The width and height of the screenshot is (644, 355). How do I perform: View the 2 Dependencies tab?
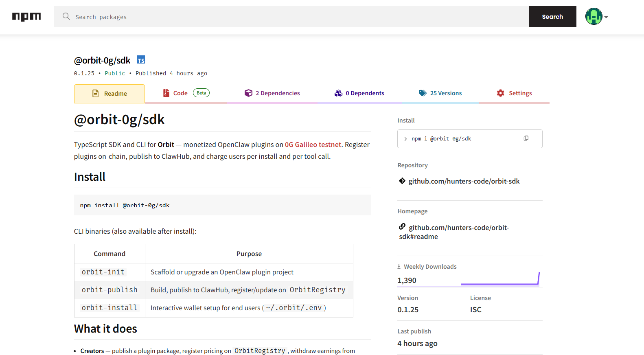(272, 93)
